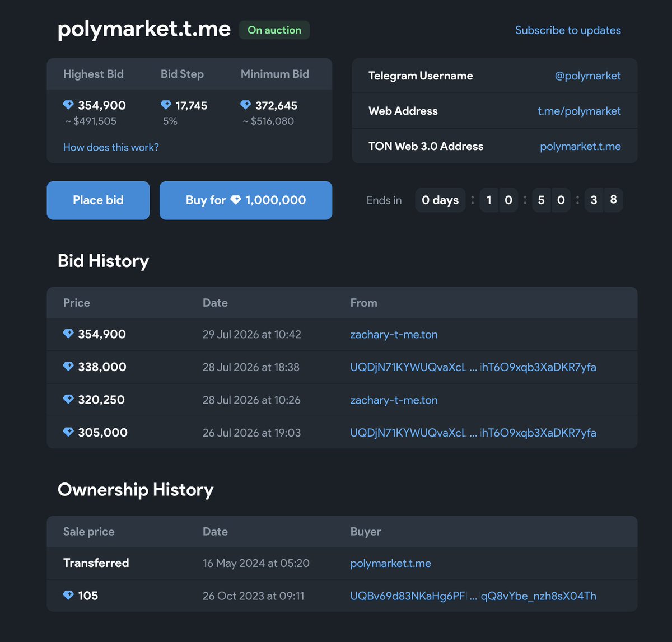
Task: Click TON diamond icon inside Buy for button
Action: (236, 200)
